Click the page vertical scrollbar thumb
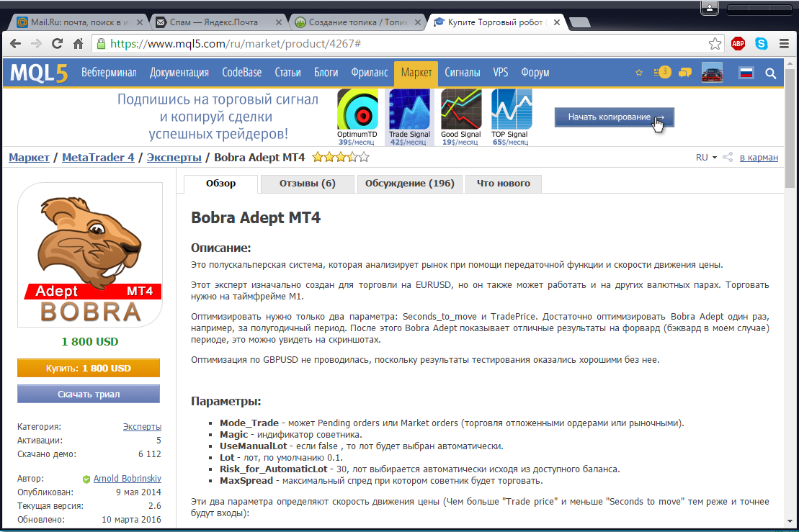Image resolution: width=799 pixels, height=532 pixels. click(790, 128)
